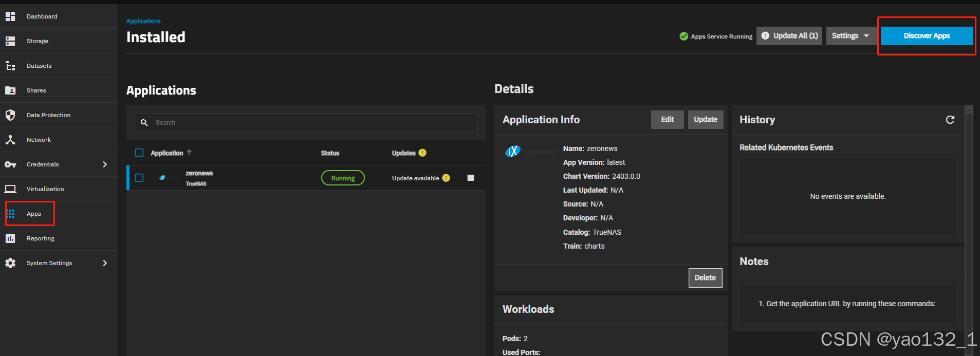Click the Updates column warning icon
The image size is (980, 356).
click(x=422, y=153)
